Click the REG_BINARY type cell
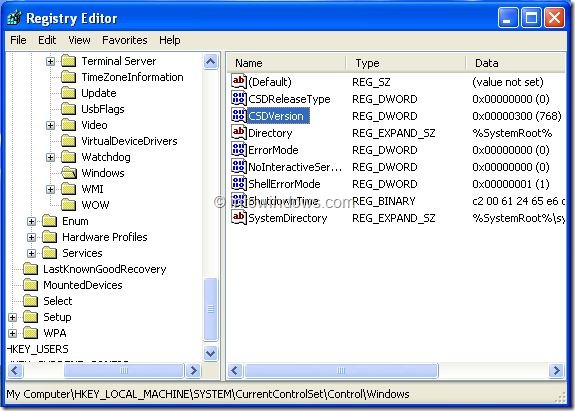The width and height of the screenshot is (575, 411). [x=384, y=201]
